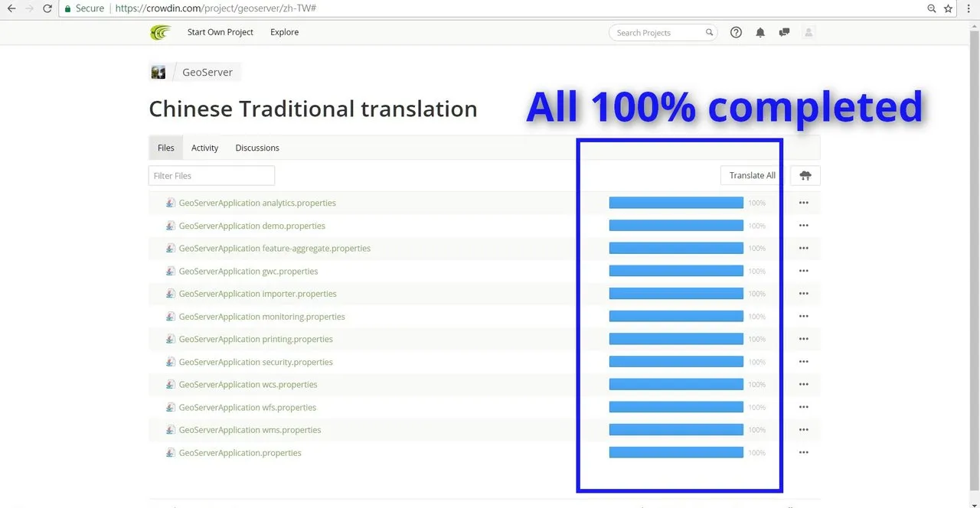
Task: Open more options for importer.properties row
Action: [x=803, y=294]
